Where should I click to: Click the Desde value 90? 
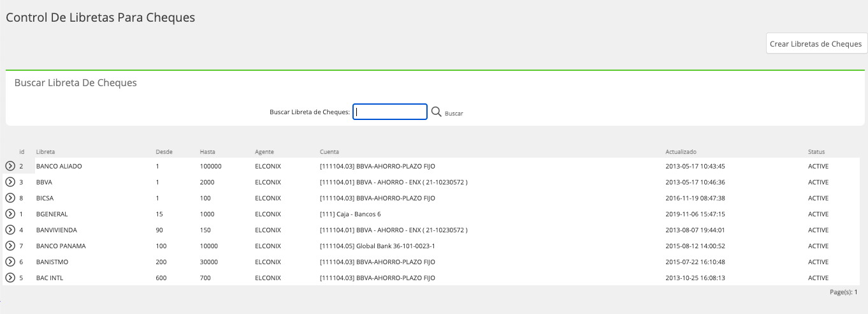coord(159,230)
